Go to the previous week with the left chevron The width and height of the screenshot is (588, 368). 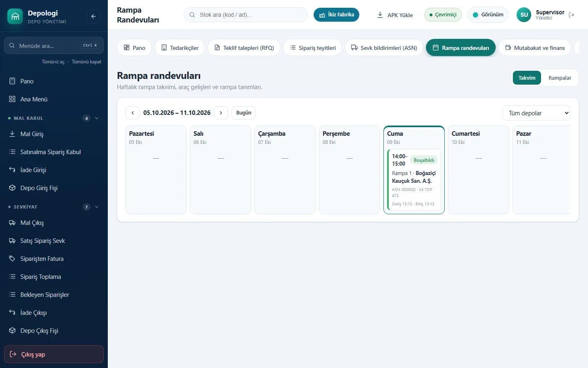pyautogui.click(x=133, y=113)
